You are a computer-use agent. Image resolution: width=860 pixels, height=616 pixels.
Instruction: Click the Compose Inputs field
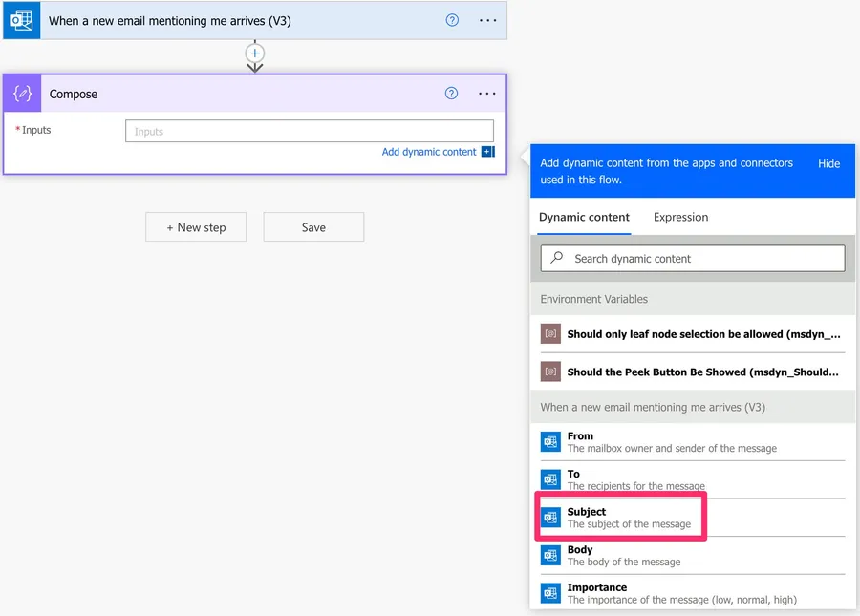pos(309,132)
